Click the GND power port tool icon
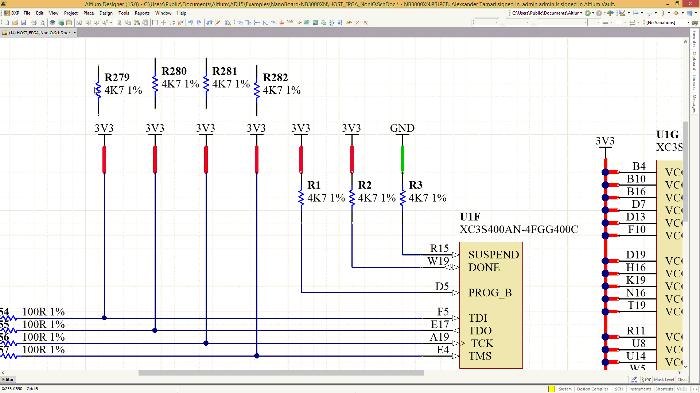Screen dimensions: 700x393 pos(282,22)
